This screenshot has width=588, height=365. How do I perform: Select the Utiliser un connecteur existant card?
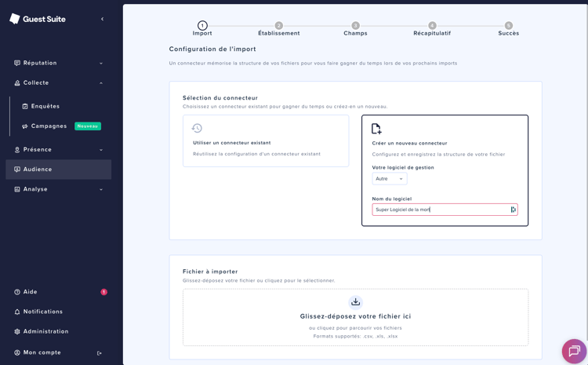266,141
